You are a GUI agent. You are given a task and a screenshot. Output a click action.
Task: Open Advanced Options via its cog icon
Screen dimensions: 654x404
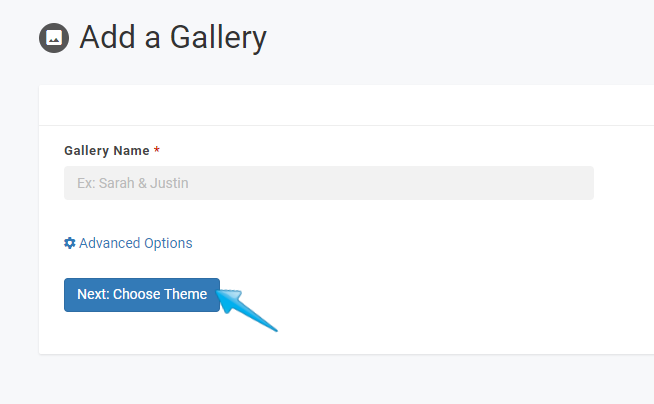[69, 243]
